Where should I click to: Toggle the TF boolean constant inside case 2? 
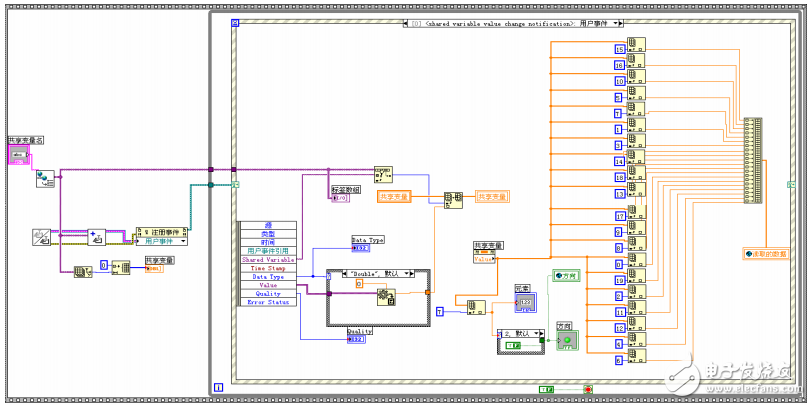click(x=512, y=345)
